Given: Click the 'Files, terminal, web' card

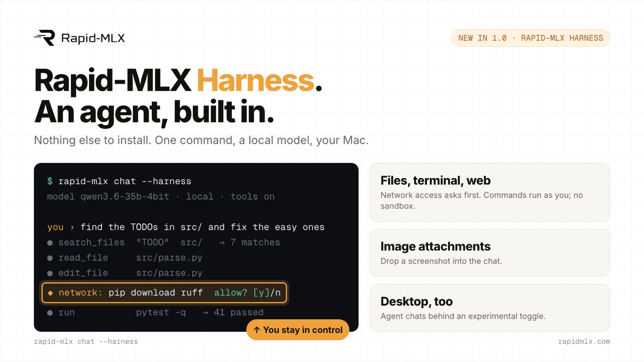Looking at the screenshot, I should point(490,192).
